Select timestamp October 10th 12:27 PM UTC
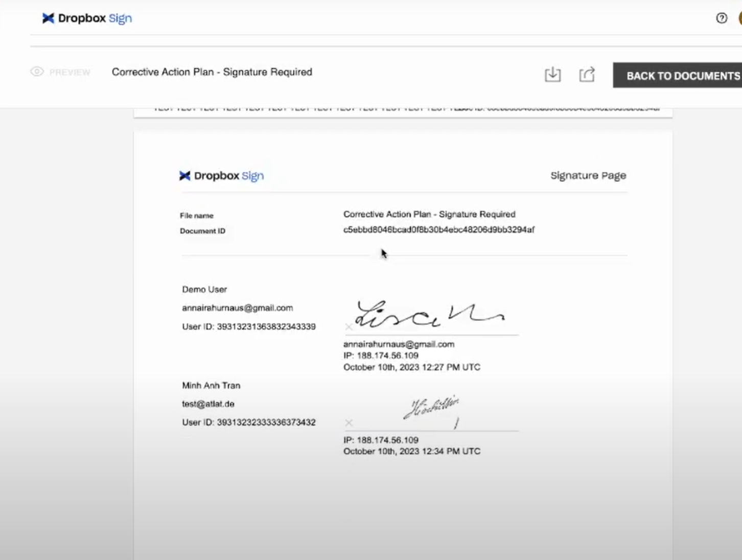This screenshot has height=560, width=742. [412, 367]
